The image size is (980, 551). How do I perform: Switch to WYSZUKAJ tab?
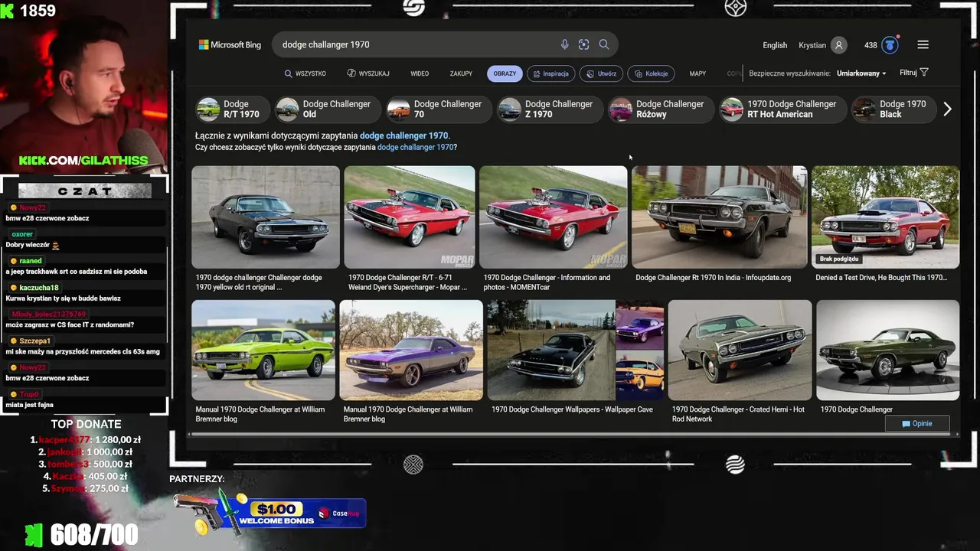pos(368,73)
